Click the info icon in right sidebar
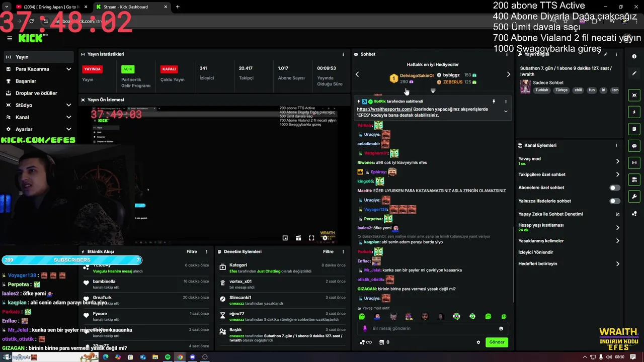This screenshot has width=644, height=362. point(634,56)
